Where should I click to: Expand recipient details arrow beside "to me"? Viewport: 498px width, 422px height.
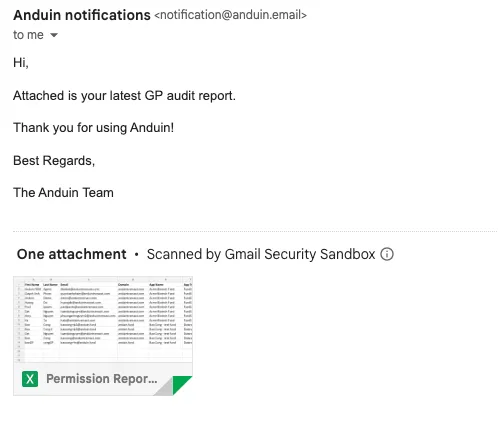(x=54, y=35)
